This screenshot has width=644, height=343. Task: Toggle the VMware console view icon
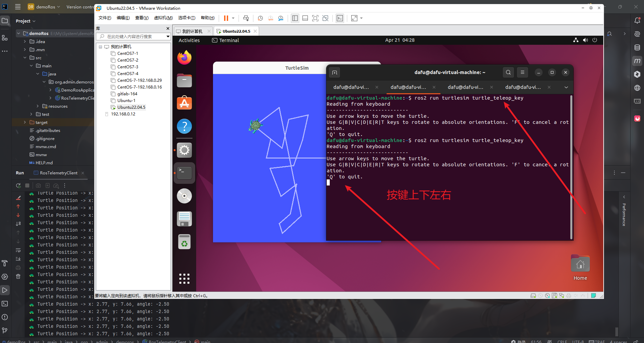coord(340,18)
